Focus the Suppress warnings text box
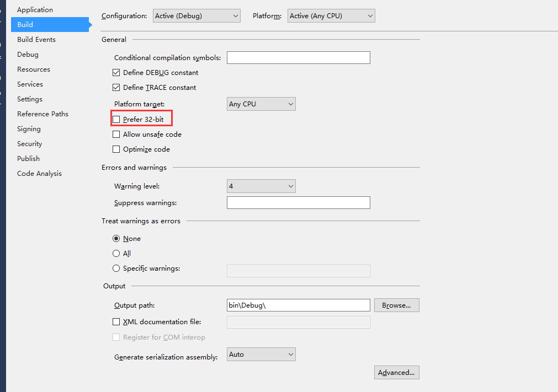The image size is (558, 392). pos(298,202)
